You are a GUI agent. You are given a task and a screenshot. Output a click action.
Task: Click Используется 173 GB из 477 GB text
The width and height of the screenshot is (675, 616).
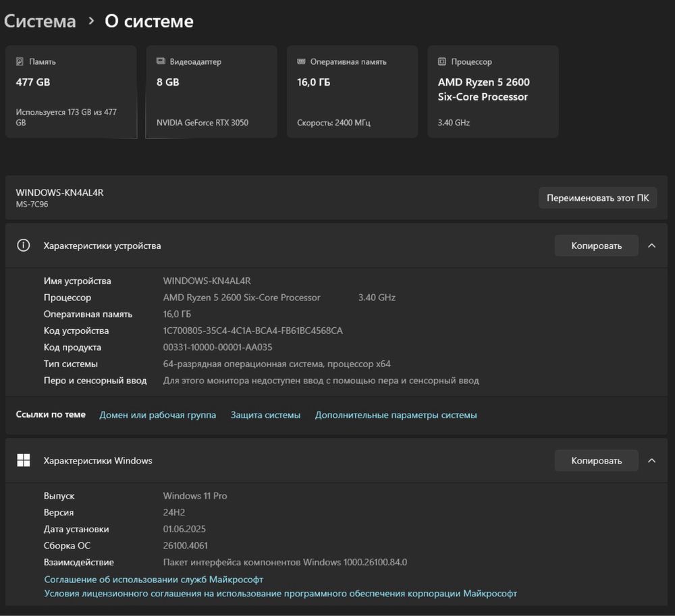(x=66, y=117)
